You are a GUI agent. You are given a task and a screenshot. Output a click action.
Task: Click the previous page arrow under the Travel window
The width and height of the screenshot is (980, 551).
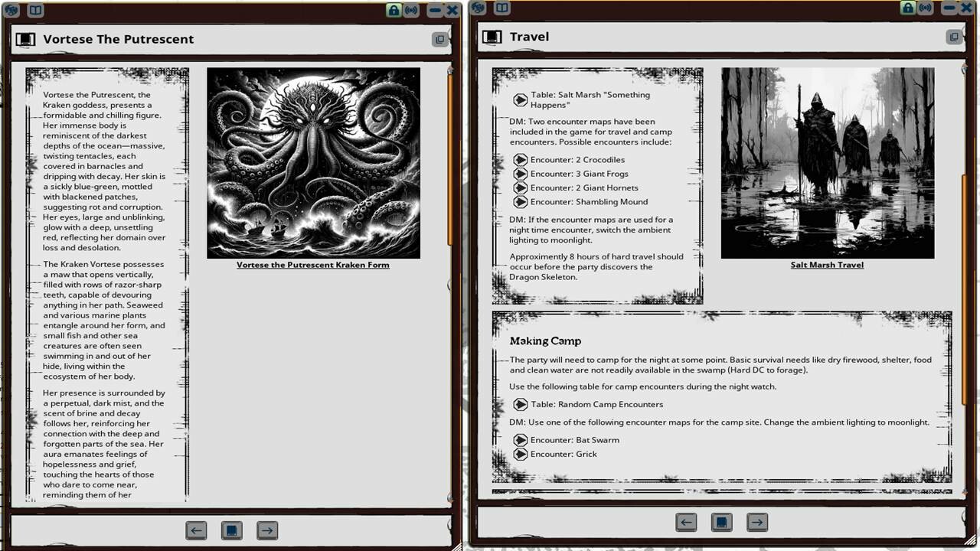click(686, 522)
